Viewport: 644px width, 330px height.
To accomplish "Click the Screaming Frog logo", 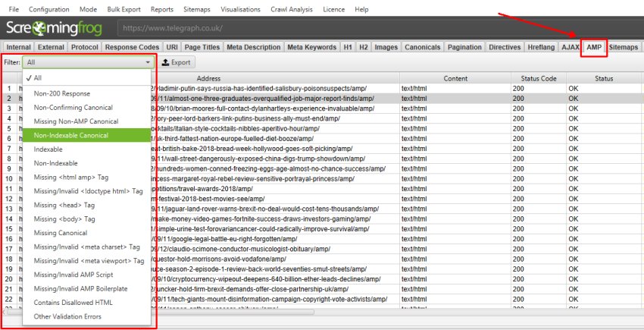I will click(54, 28).
